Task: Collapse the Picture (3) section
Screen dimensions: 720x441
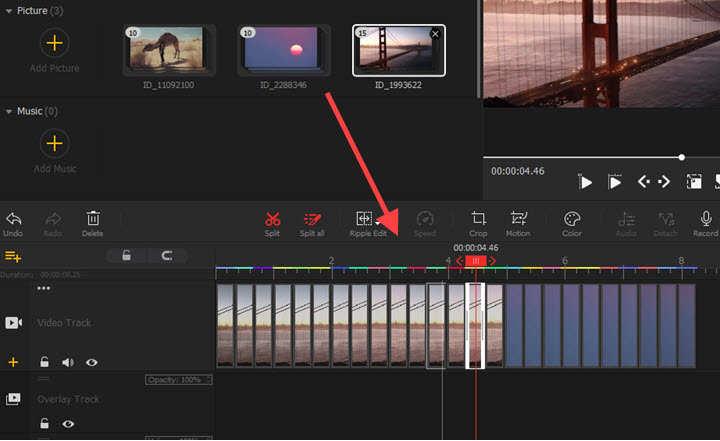Action: click(x=9, y=11)
